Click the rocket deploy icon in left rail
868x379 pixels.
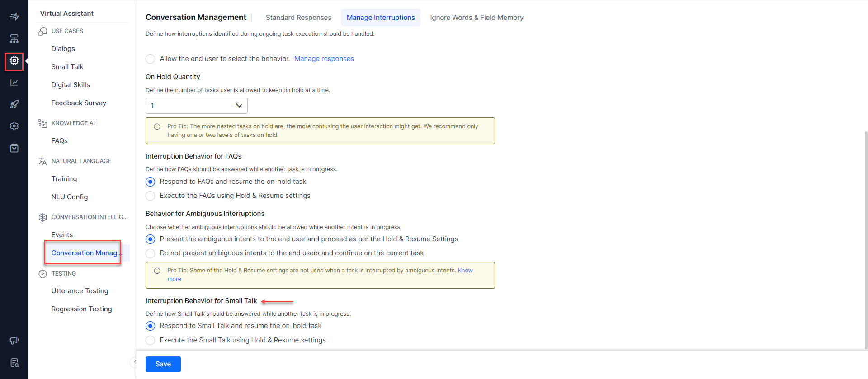(14, 104)
